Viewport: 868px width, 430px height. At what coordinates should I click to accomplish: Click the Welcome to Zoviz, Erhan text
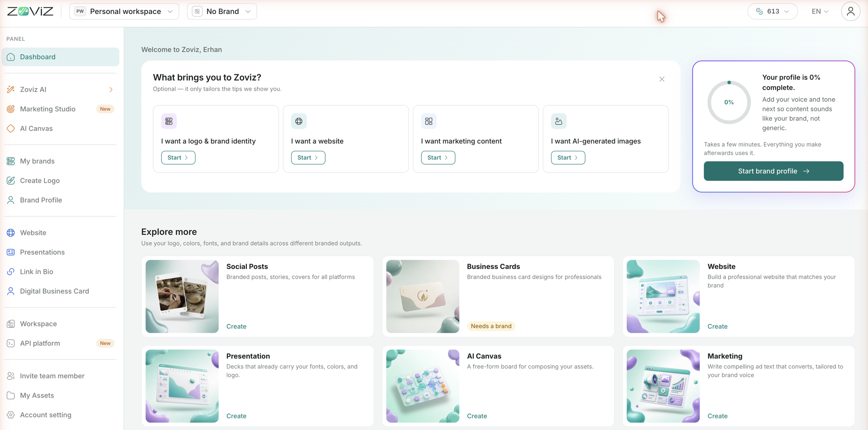181,50
